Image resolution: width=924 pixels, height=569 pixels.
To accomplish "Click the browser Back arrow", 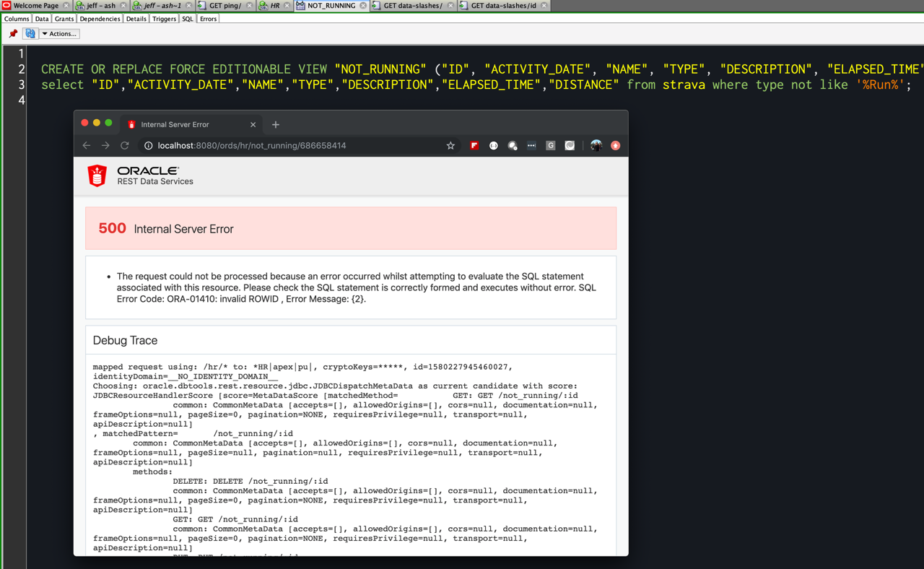I will click(87, 146).
